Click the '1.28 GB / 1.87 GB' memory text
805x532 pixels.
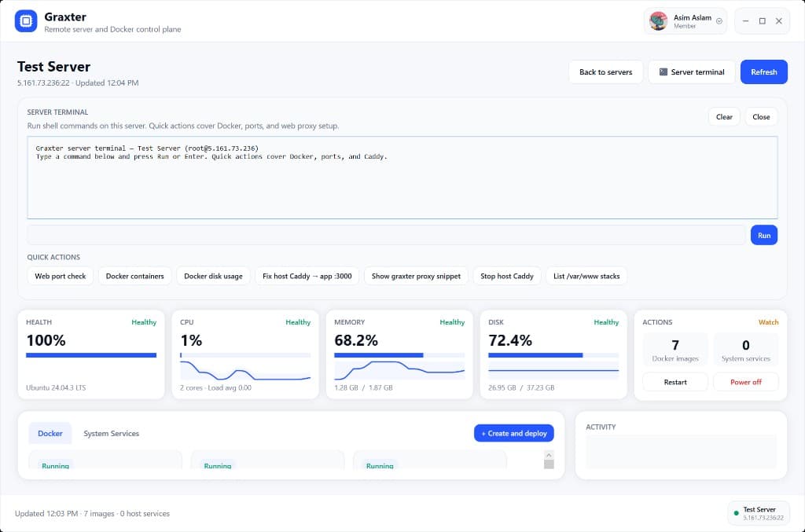click(x=363, y=388)
